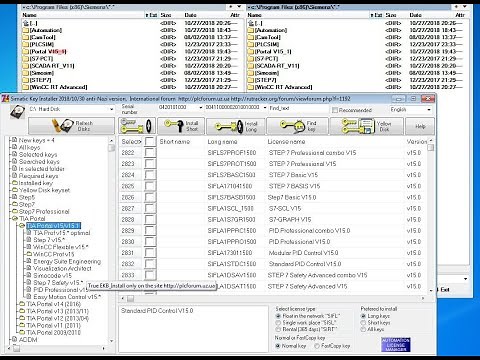
Task: Click the hard disk drive icon
Action: [17, 112]
